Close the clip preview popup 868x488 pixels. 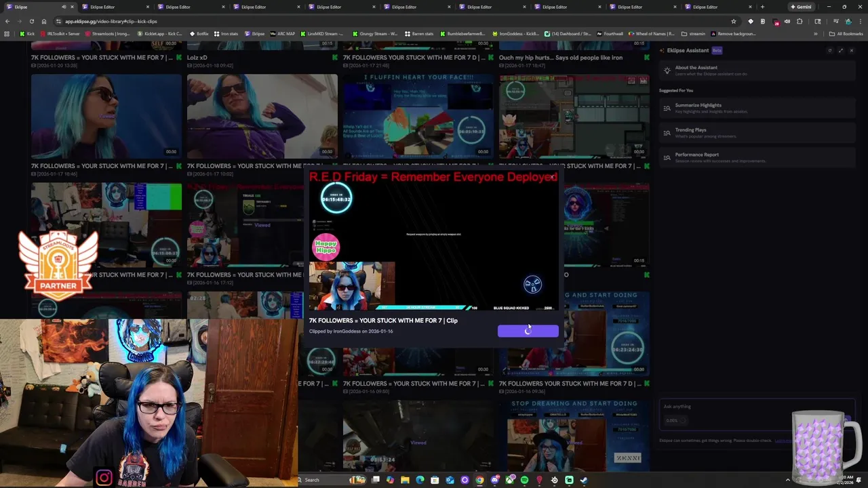[553, 177]
